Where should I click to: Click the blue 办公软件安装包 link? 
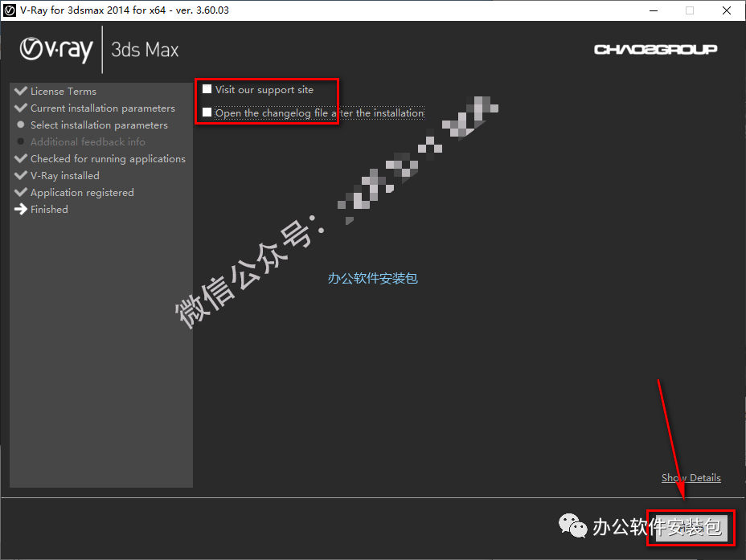pyautogui.click(x=372, y=278)
